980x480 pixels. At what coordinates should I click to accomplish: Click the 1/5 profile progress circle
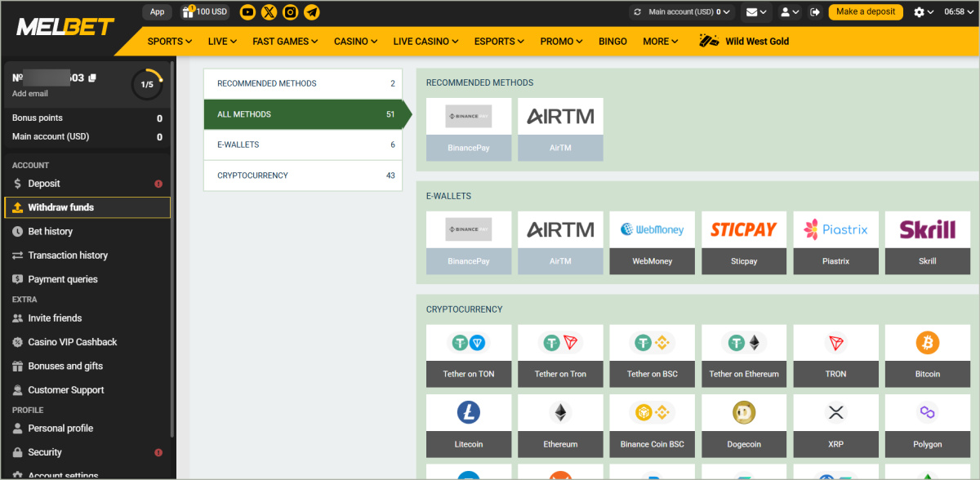pos(147,84)
